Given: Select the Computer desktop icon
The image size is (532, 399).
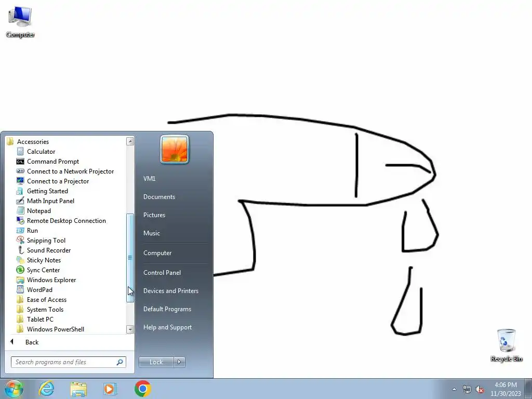Looking at the screenshot, I should point(20,21).
